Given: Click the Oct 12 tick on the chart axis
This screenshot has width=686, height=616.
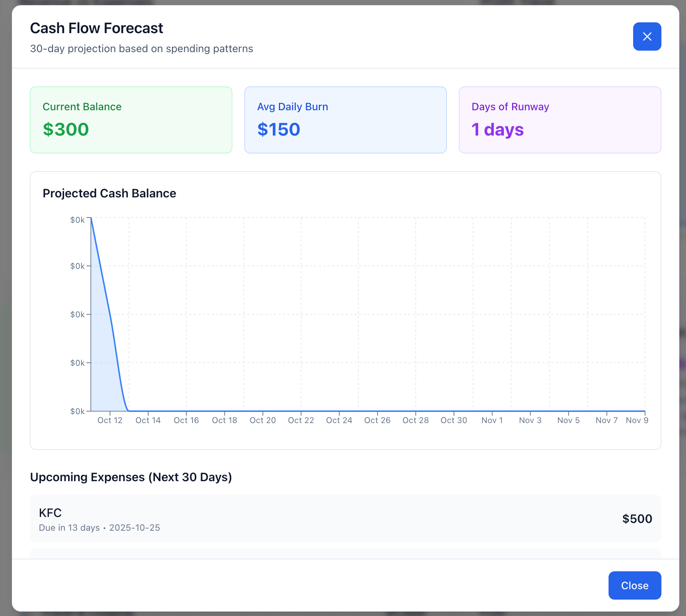Looking at the screenshot, I should [110, 420].
